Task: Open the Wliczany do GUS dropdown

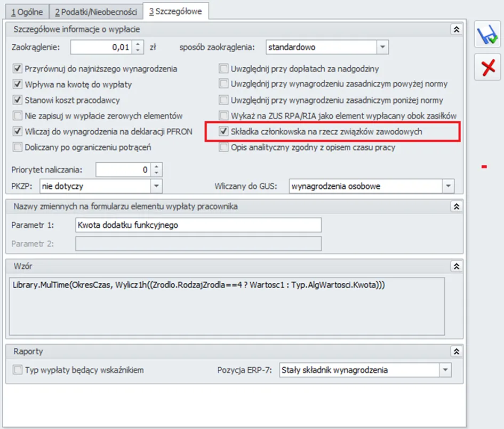Action: [x=447, y=186]
